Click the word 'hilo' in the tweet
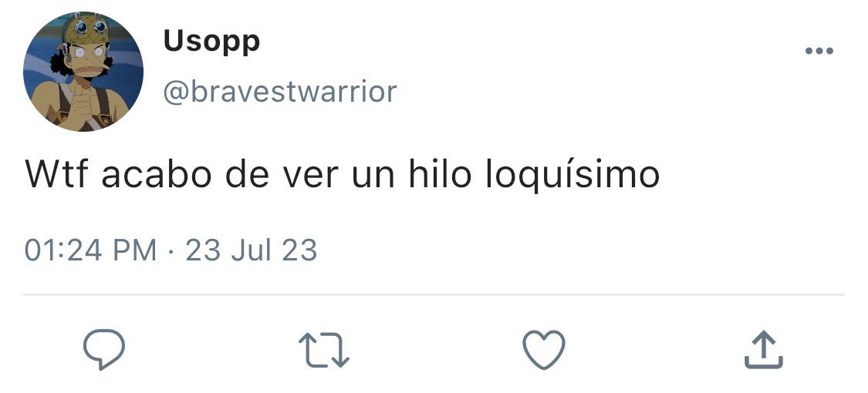 440,174
